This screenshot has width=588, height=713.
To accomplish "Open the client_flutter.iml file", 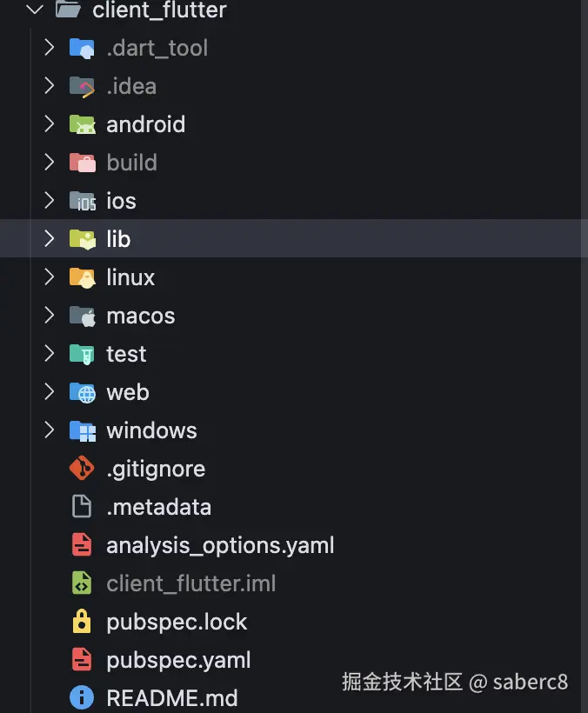I will pos(190,583).
